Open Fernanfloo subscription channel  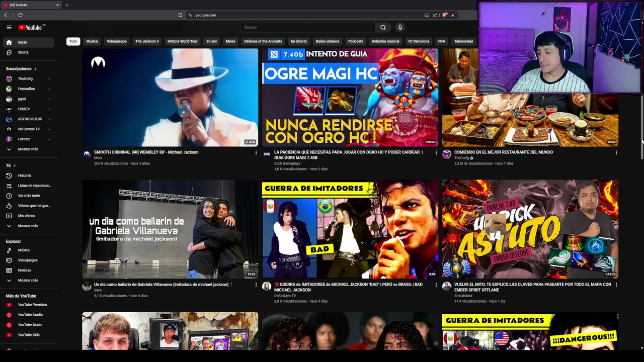pyautogui.click(x=29, y=88)
